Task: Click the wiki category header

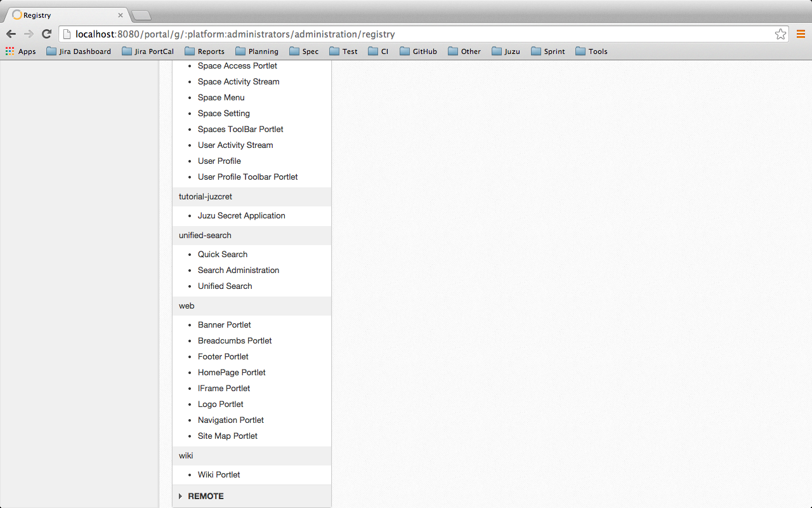Action: (252, 456)
